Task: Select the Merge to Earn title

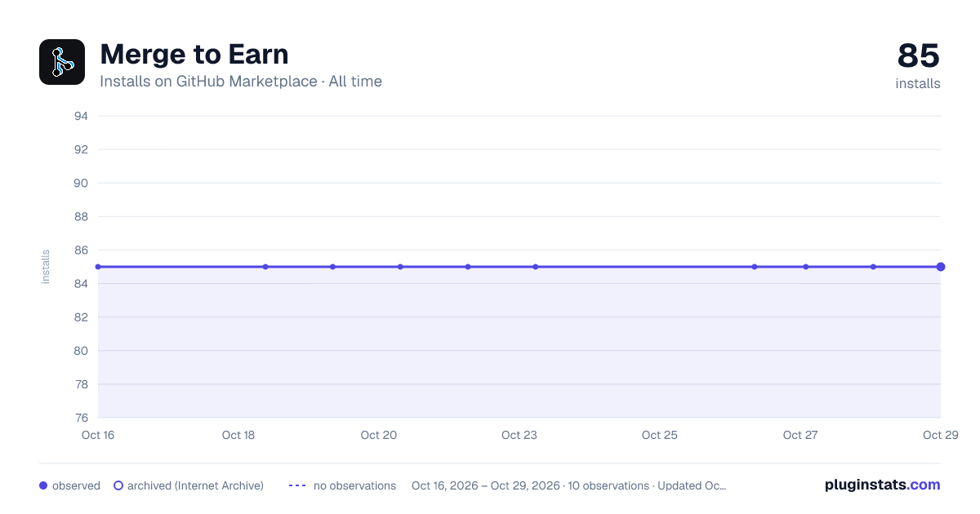Action: pos(194,55)
